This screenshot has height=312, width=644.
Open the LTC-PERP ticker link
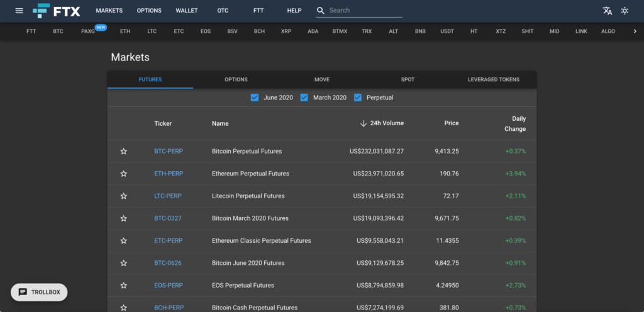pyautogui.click(x=167, y=196)
